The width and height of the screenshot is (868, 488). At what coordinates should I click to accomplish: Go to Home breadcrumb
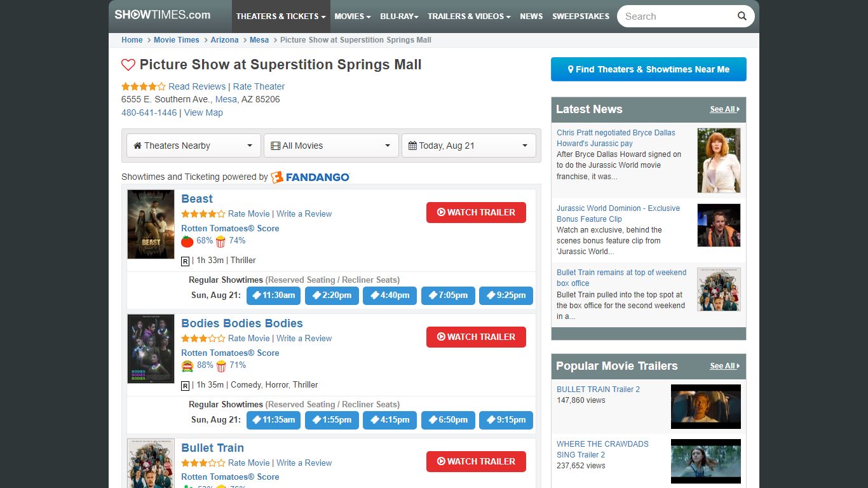tap(132, 40)
